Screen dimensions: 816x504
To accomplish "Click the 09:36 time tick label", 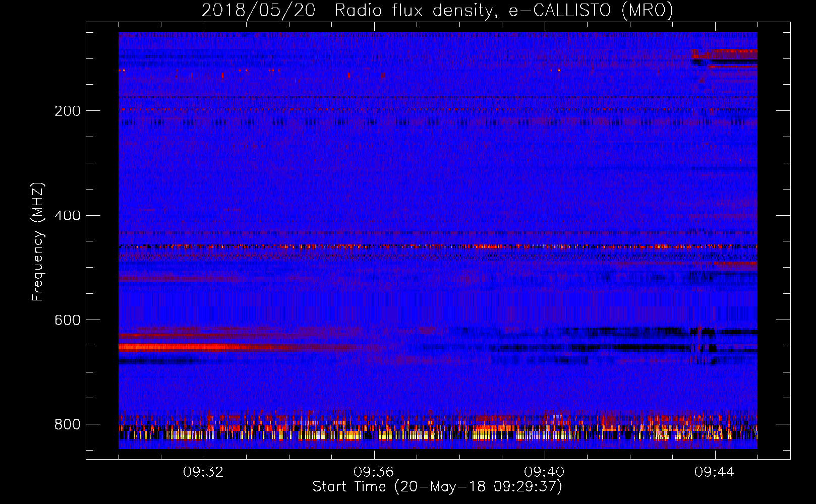I will tap(374, 472).
